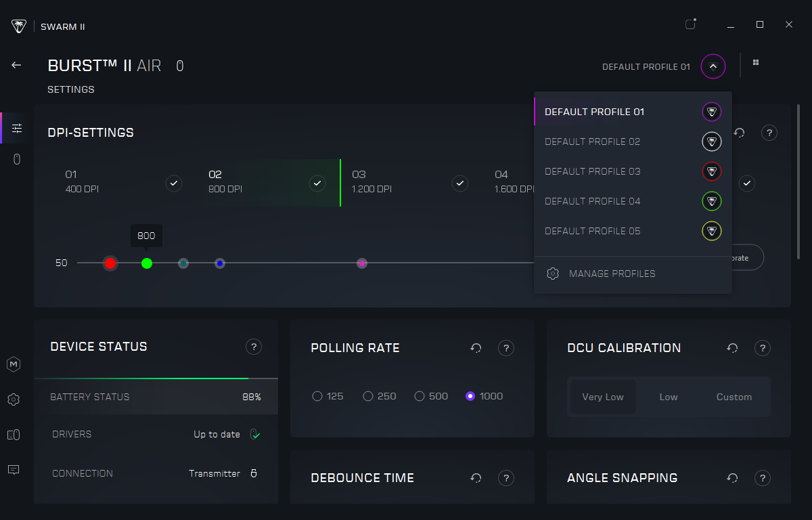Switch to Default Profile 03

click(x=633, y=171)
